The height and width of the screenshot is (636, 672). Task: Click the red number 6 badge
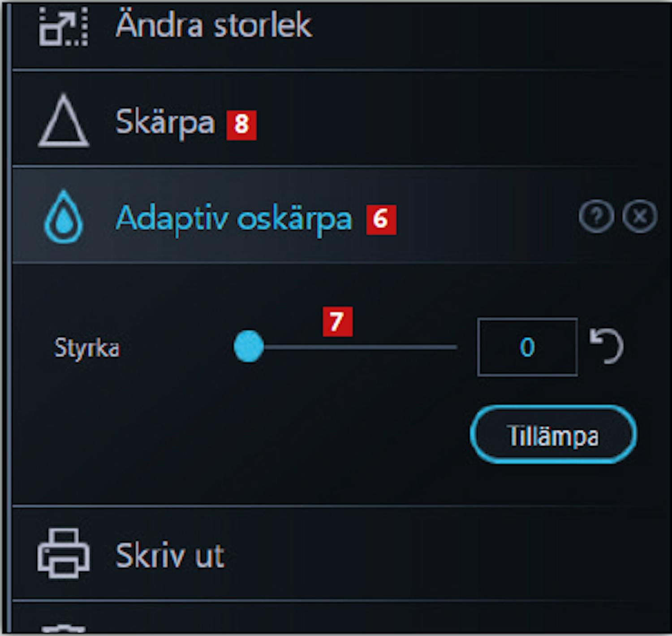(x=381, y=220)
